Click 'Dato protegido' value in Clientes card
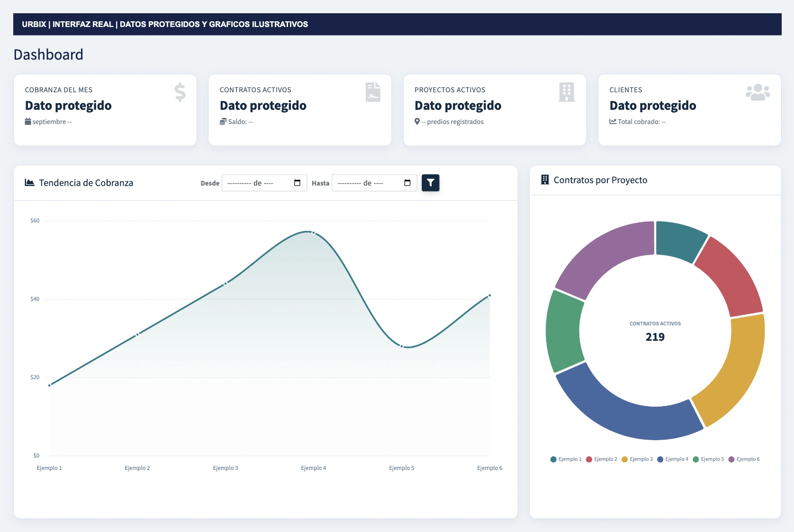The width and height of the screenshot is (794, 532). (x=653, y=106)
